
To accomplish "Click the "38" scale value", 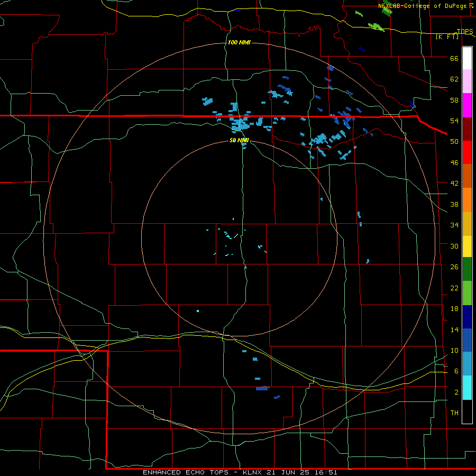I will tap(454, 205).
